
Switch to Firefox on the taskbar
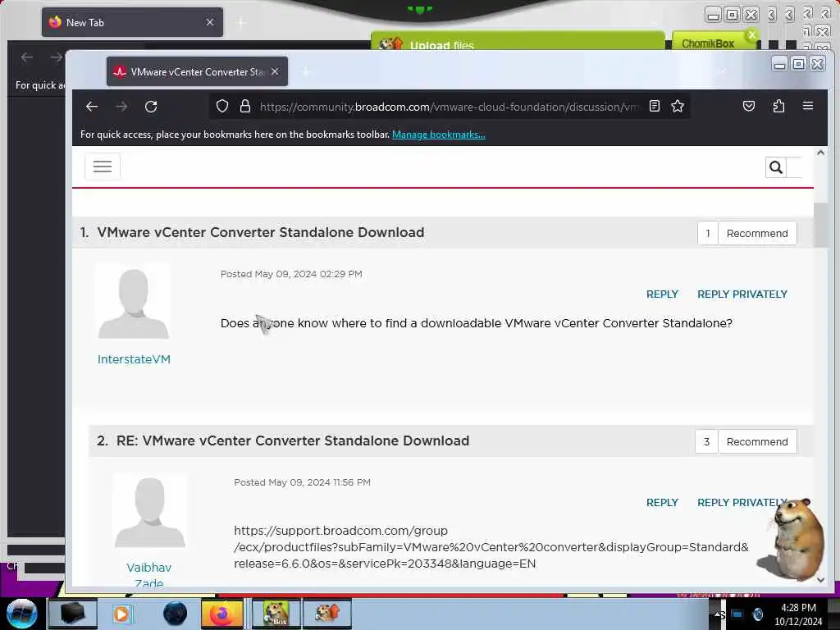coord(222,614)
